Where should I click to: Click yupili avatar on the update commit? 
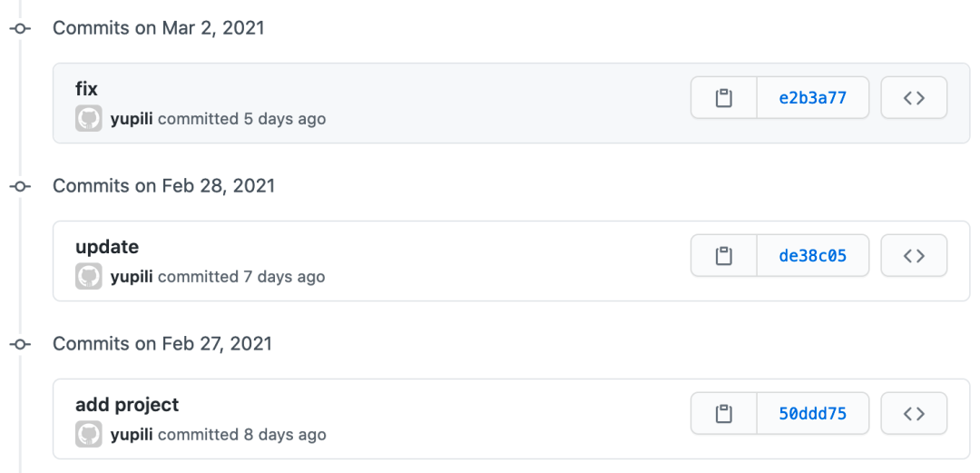point(89,277)
